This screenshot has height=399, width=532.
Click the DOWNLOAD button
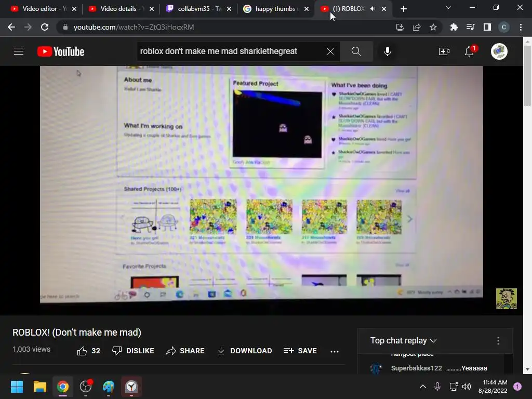pos(244,351)
